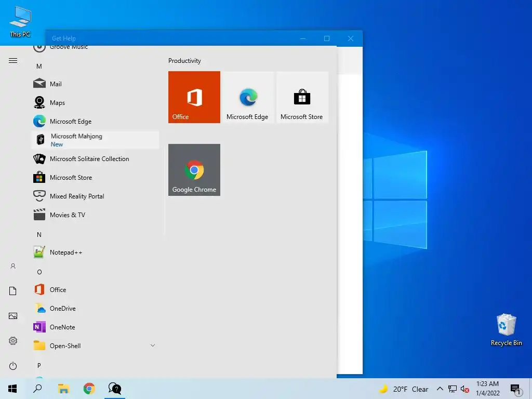532x399 pixels.
Task: Launch Notepad++ from the list
Action: (x=95, y=252)
